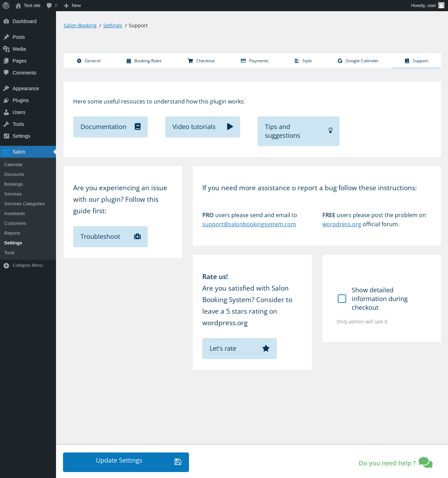Click the Users person icon

point(6,112)
